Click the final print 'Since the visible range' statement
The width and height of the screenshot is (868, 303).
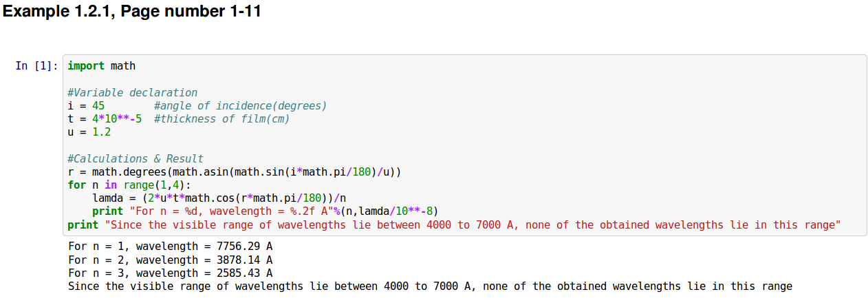click(x=454, y=224)
